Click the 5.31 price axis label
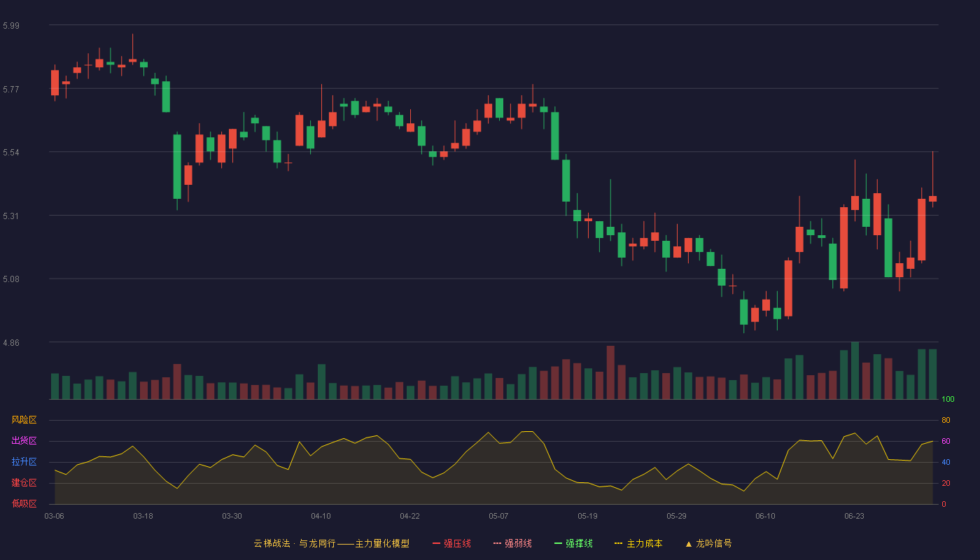Viewport: 980px width, 560px height. click(x=11, y=216)
